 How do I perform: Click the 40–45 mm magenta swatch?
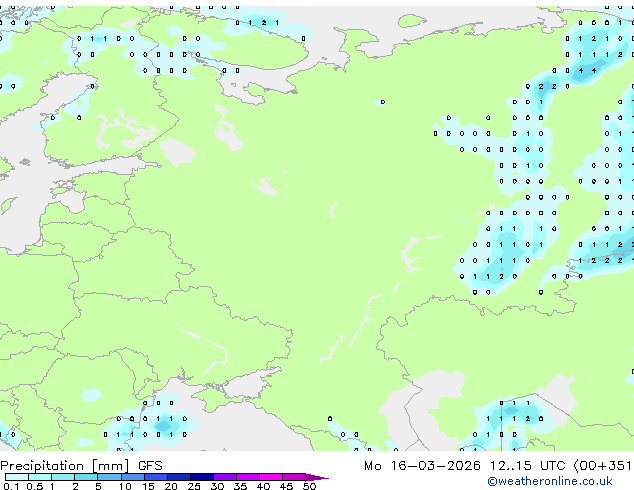pyautogui.click(x=271, y=477)
